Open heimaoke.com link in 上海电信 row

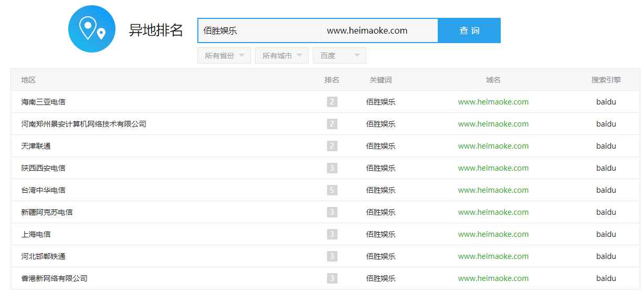pyautogui.click(x=493, y=234)
